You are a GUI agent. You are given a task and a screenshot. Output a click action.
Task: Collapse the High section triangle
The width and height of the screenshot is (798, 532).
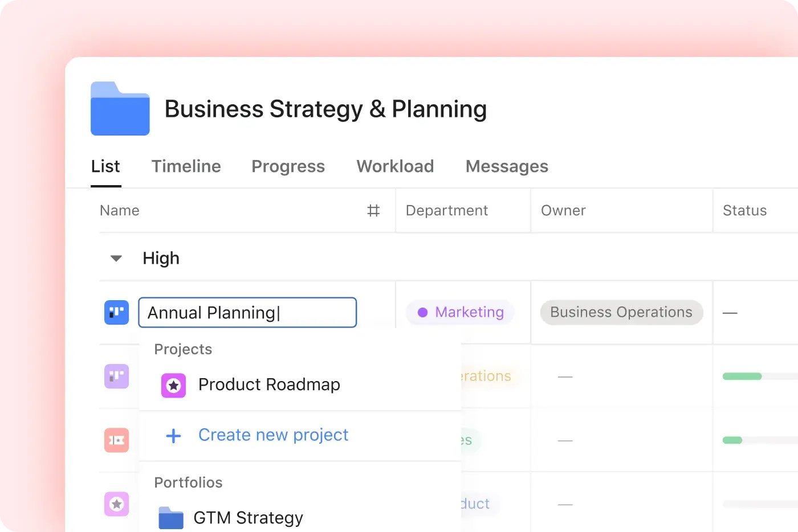[x=116, y=259]
